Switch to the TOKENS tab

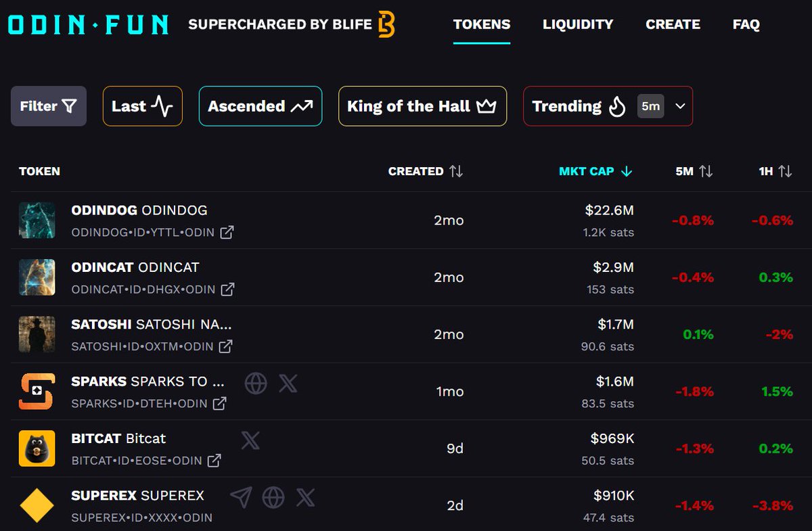(x=482, y=24)
